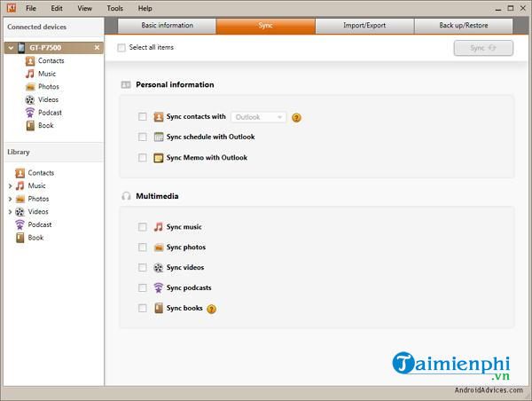
Task: Click the Podcast icon under GT-P7500
Action: [30, 113]
